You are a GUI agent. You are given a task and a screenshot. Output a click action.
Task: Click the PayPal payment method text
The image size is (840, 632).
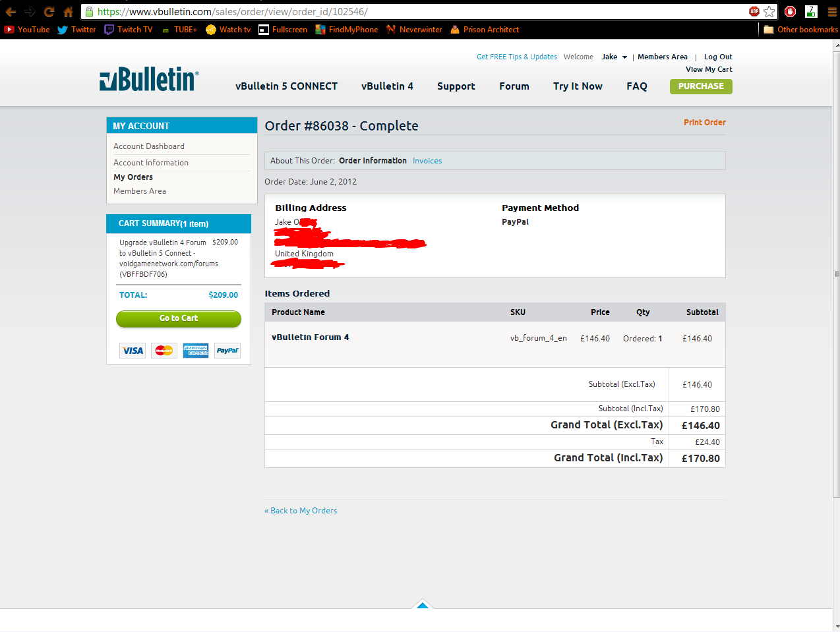[x=515, y=222]
